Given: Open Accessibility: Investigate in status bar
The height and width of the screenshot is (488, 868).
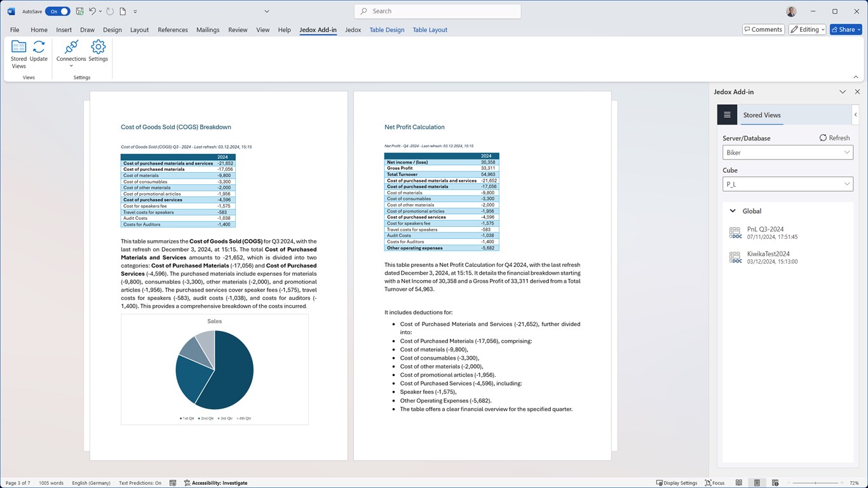Looking at the screenshot, I should [x=215, y=483].
